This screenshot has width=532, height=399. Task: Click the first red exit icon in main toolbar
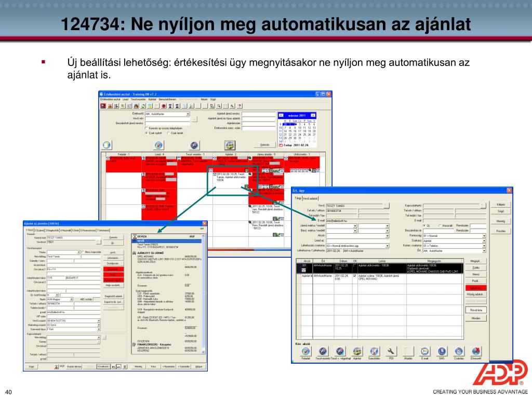click(103, 106)
